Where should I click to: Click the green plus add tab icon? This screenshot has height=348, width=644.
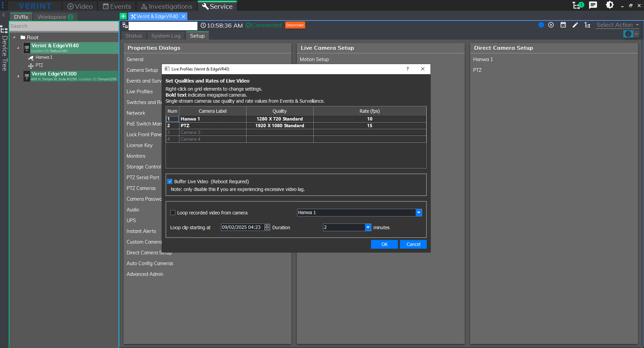click(123, 16)
